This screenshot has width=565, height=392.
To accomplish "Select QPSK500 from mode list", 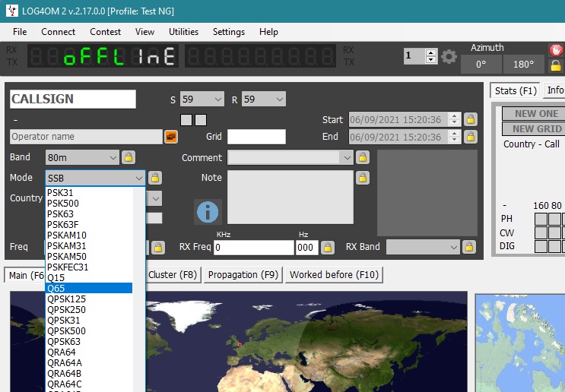I will click(90, 330).
